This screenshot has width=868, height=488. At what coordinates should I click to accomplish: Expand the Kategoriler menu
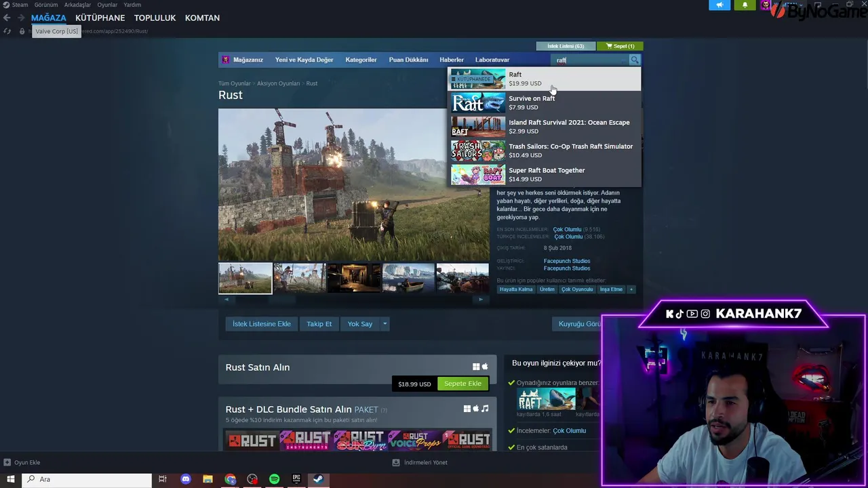[x=361, y=60]
